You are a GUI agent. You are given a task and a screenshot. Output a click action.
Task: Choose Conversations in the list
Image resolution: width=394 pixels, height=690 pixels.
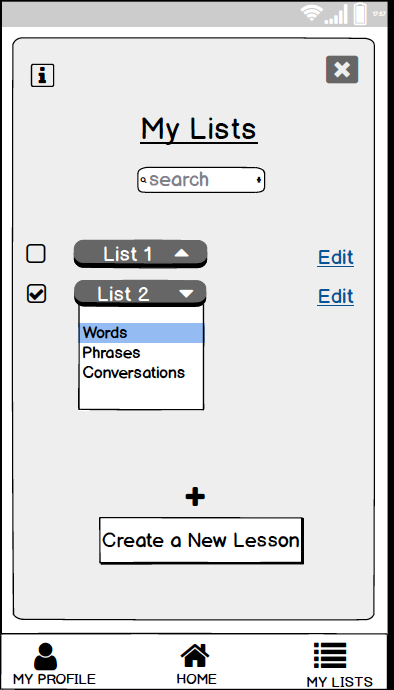tap(134, 373)
